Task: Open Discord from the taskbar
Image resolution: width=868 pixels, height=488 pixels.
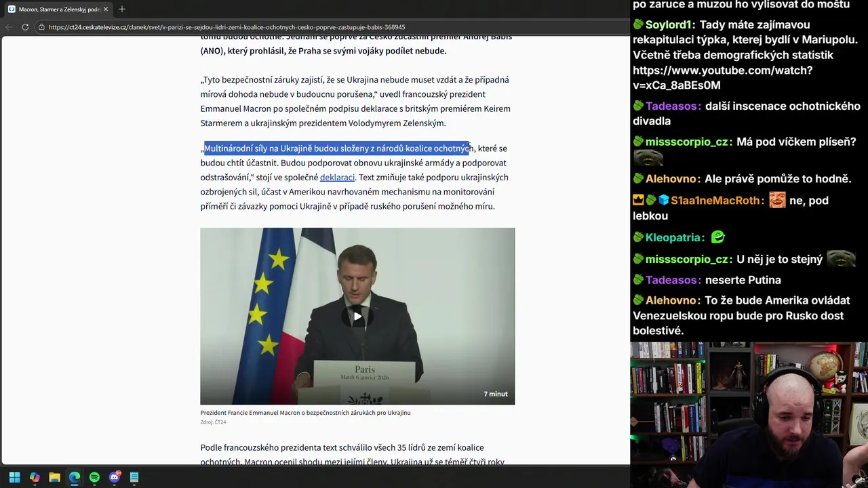Action: click(x=115, y=477)
